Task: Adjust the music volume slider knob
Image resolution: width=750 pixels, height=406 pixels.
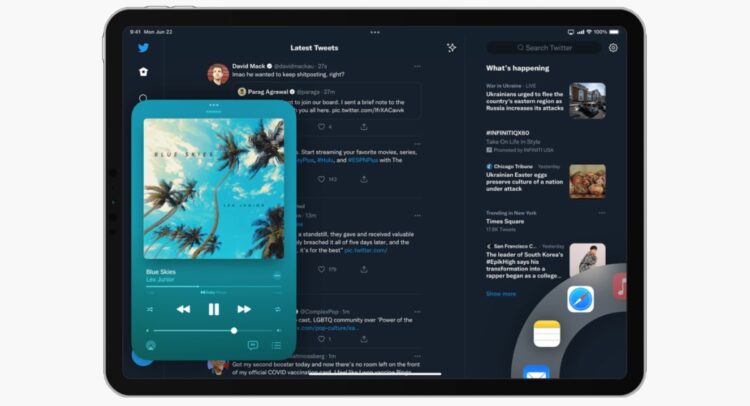Action: tap(234, 330)
